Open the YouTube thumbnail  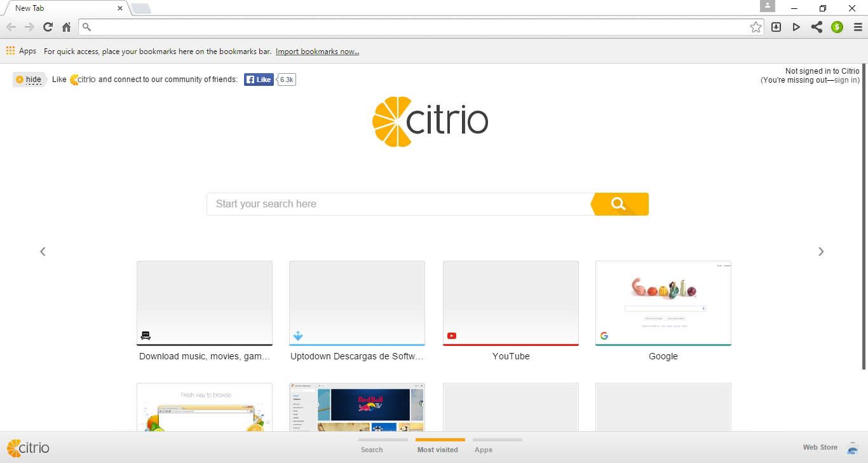[x=511, y=303]
